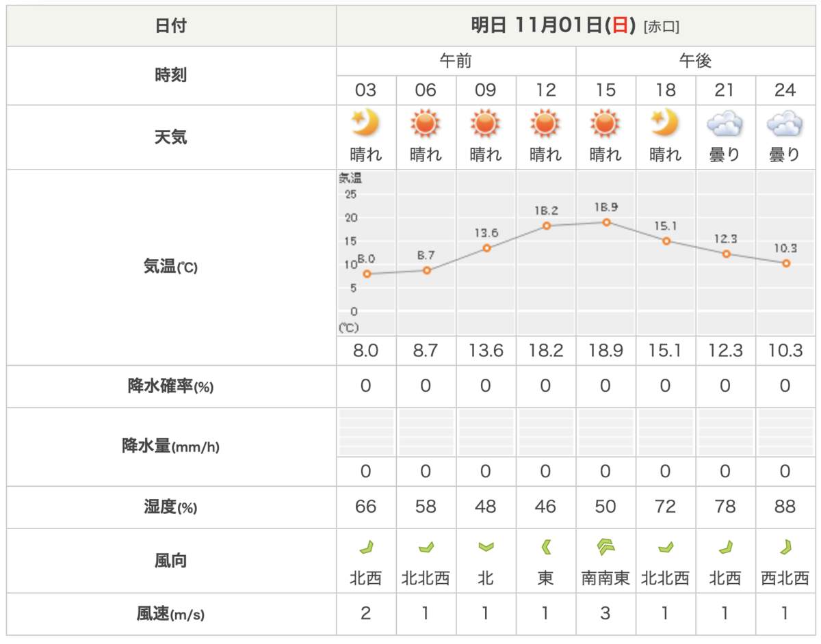Click the 気温(℃) row label
The image size is (821, 644).
click(x=171, y=267)
